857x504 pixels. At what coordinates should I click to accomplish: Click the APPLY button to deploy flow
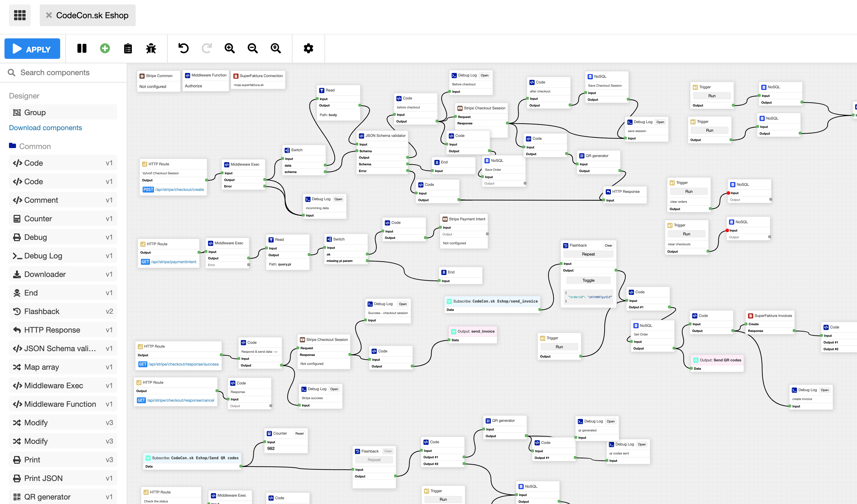(32, 49)
